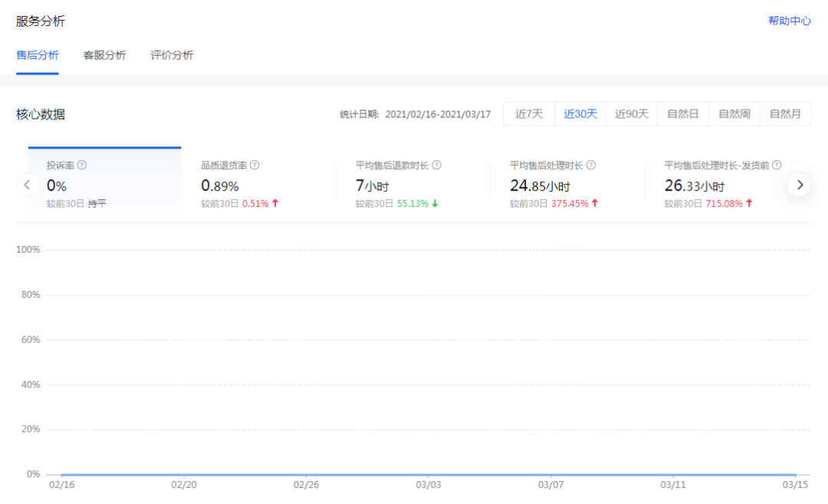Open the 品质退货率 question mark icon
The width and height of the screenshot is (828, 504).
point(253,165)
